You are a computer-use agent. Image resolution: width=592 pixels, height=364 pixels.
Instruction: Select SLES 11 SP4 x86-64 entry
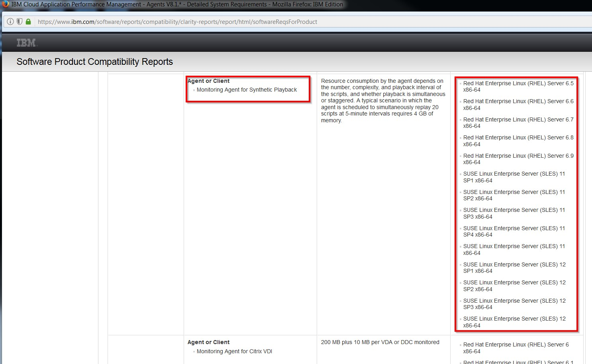(514, 231)
